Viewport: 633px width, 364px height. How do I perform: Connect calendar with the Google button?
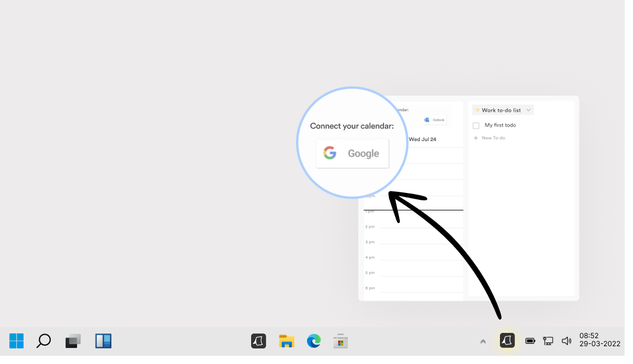pos(352,153)
